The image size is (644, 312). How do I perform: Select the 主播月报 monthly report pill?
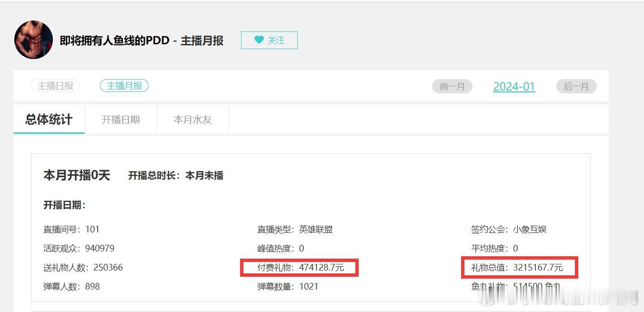(x=124, y=86)
